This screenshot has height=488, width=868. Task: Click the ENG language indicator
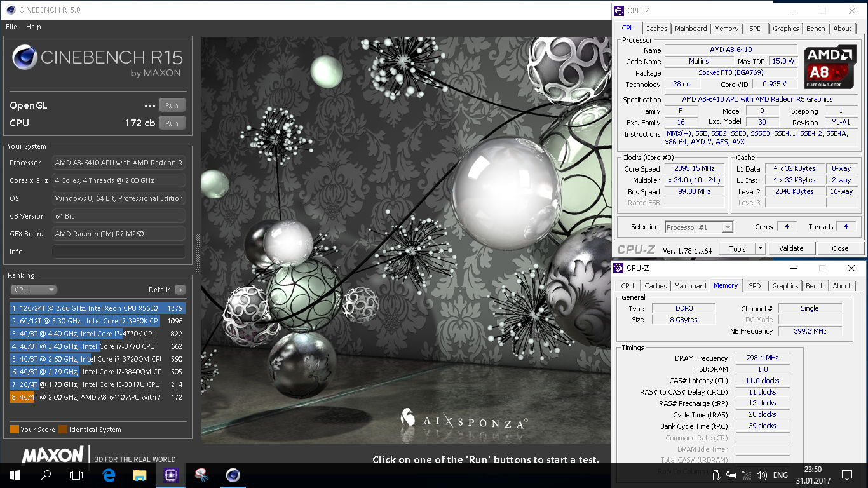tap(780, 475)
